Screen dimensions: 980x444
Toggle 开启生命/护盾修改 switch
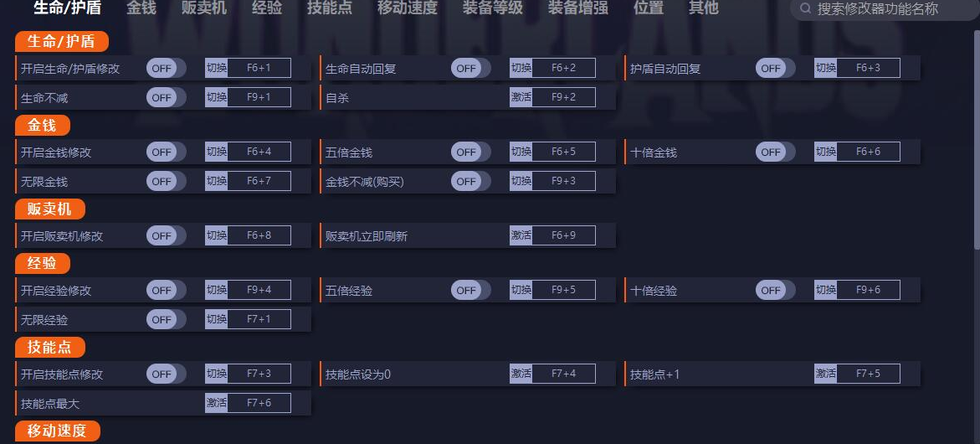[x=166, y=68]
